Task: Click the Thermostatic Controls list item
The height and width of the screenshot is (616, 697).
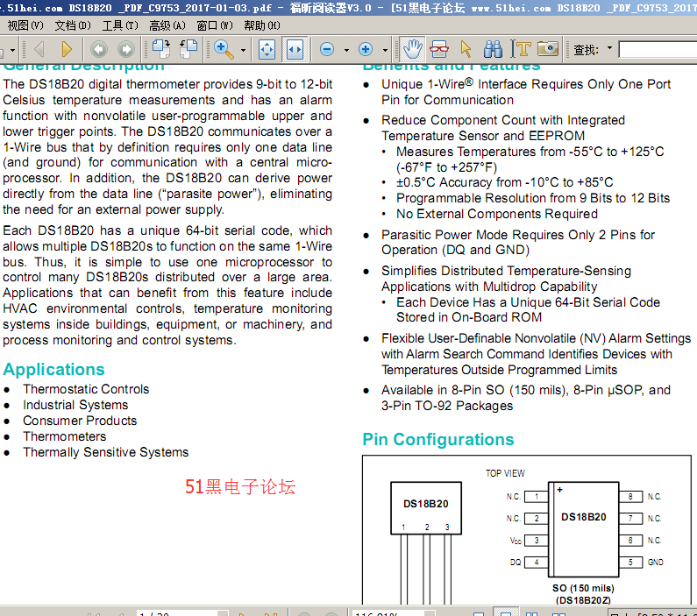Action: pos(86,389)
